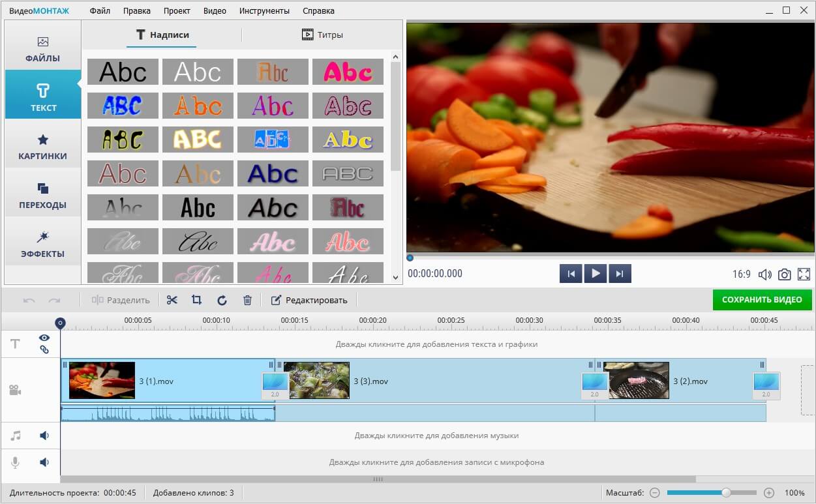
Task: Click the music note track icon
Action: pyautogui.click(x=15, y=436)
